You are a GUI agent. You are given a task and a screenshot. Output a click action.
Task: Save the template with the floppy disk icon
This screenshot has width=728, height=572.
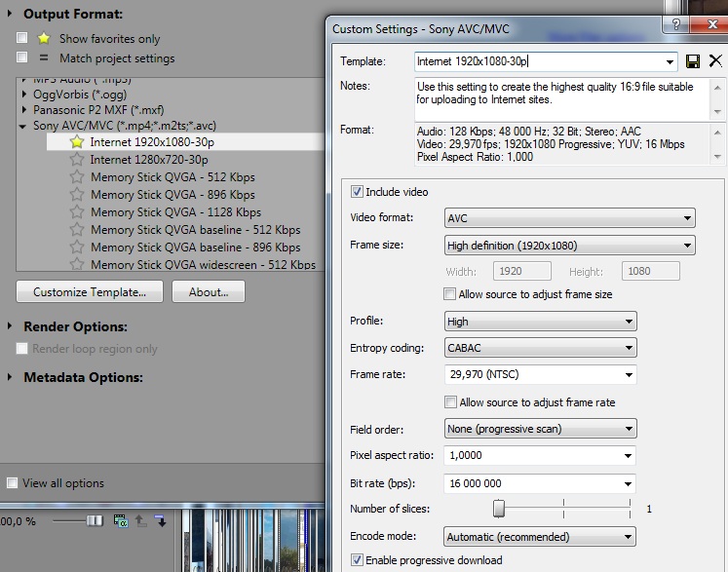(x=693, y=61)
